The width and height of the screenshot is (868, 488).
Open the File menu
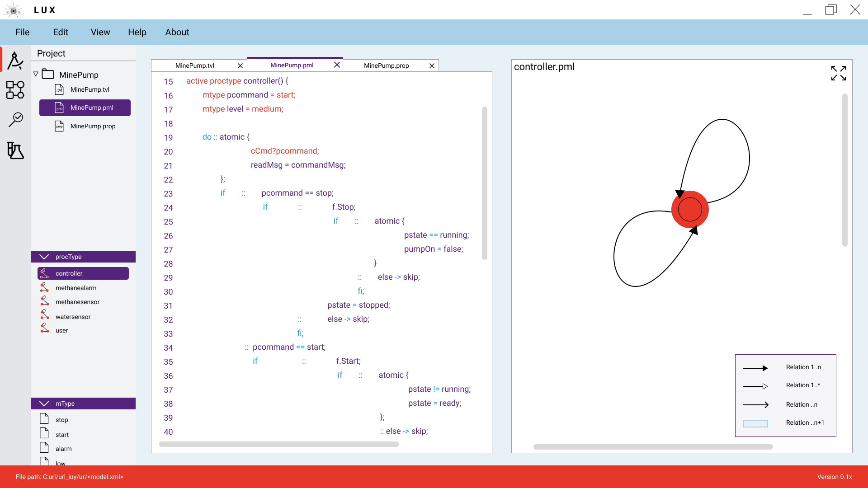(22, 32)
